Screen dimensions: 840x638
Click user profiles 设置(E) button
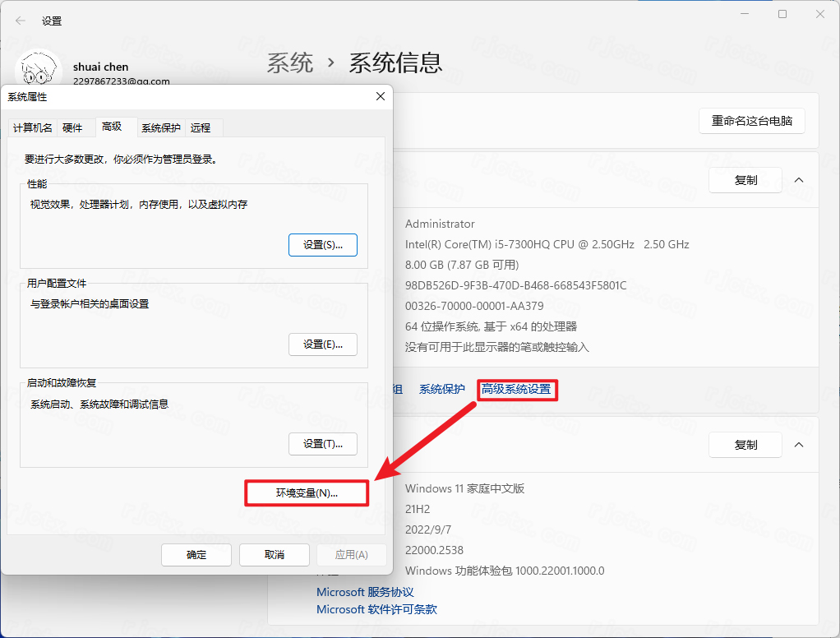(323, 344)
